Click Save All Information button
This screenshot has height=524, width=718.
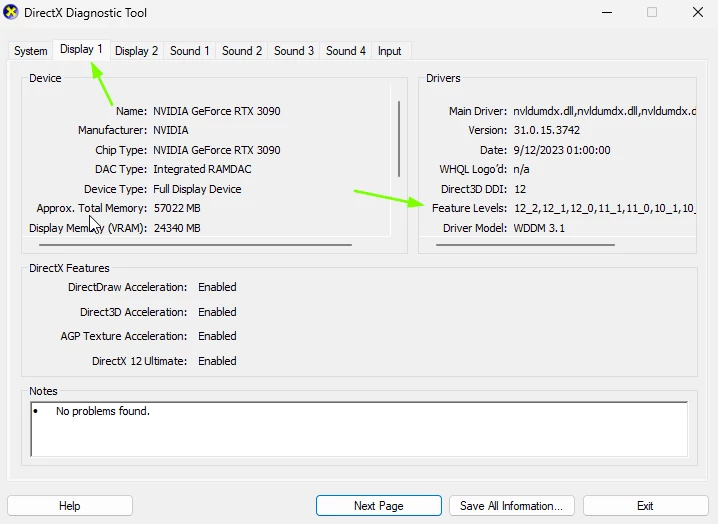[x=511, y=506]
